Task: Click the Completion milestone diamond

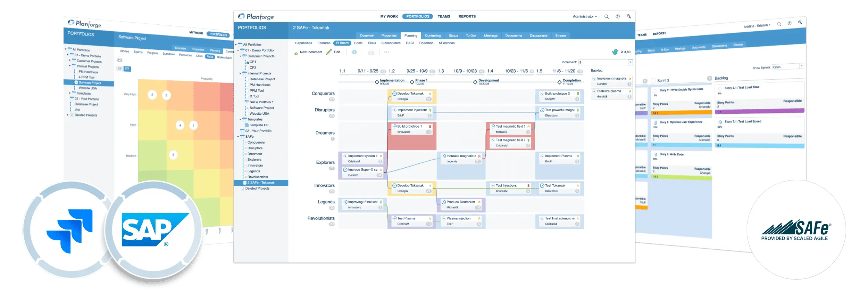Action: [x=559, y=82]
